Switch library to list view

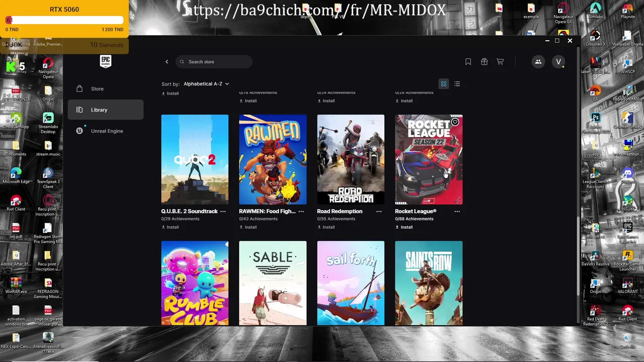coord(457,84)
